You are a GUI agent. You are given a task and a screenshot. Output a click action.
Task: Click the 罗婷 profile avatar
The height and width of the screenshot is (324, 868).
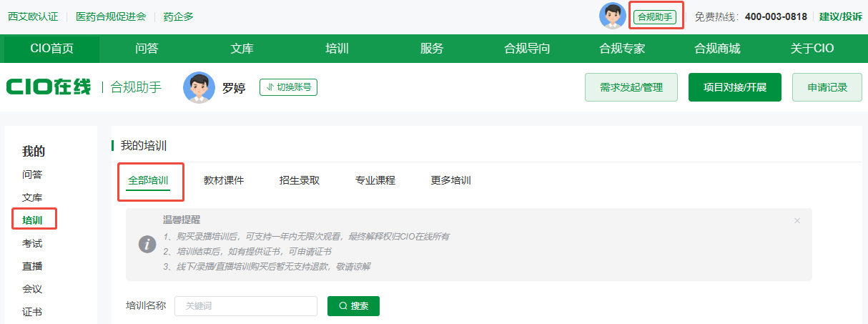click(x=199, y=87)
